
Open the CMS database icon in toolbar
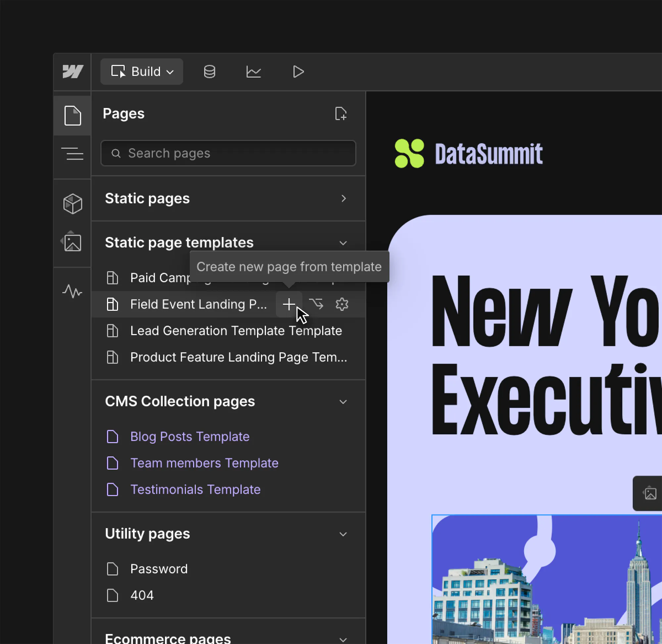tap(209, 72)
